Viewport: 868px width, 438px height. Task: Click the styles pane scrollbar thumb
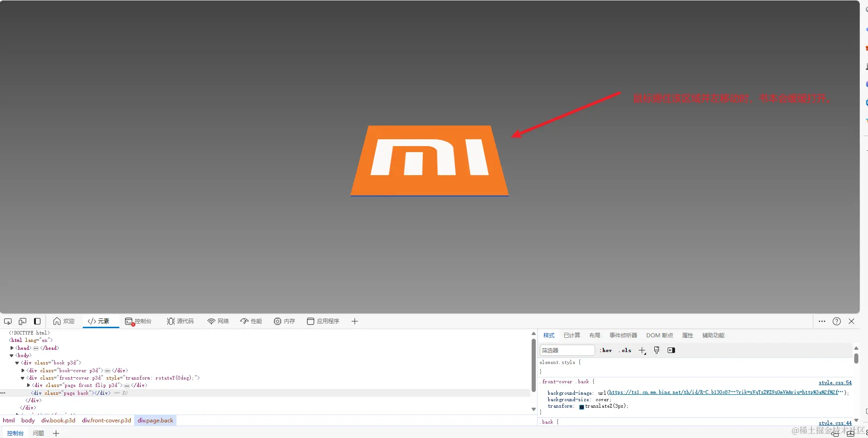(x=856, y=358)
